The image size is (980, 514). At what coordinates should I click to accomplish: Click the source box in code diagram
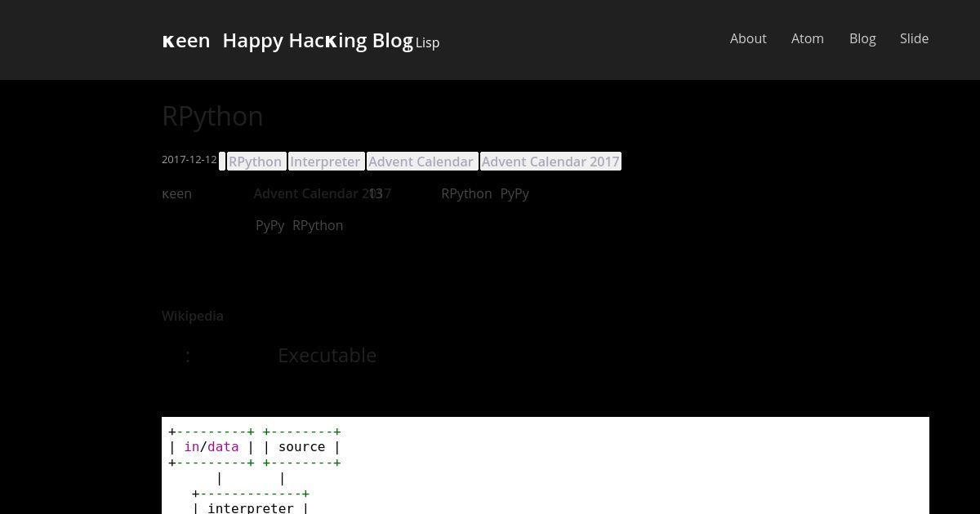301,447
